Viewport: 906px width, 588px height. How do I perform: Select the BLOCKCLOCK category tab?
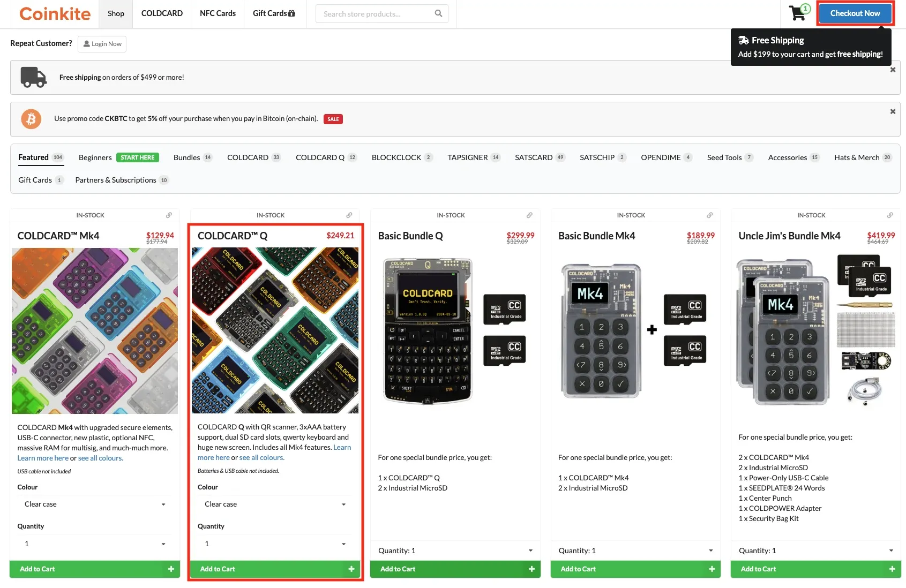tap(402, 157)
